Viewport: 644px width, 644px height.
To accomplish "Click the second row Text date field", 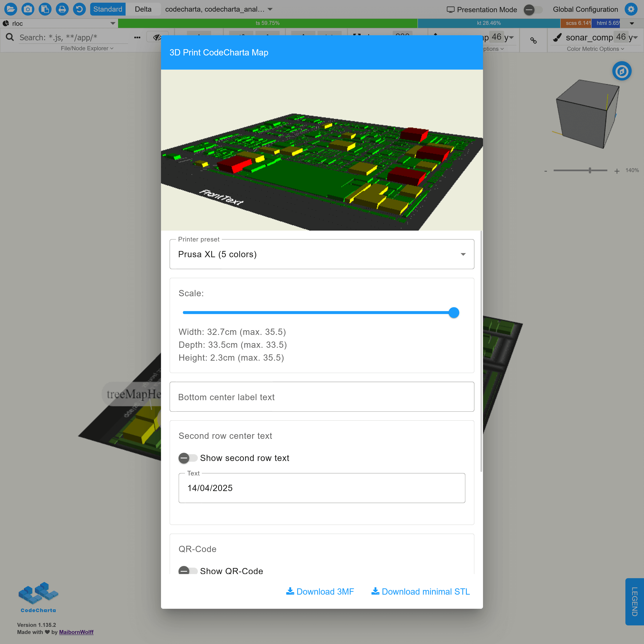I will point(322,488).
